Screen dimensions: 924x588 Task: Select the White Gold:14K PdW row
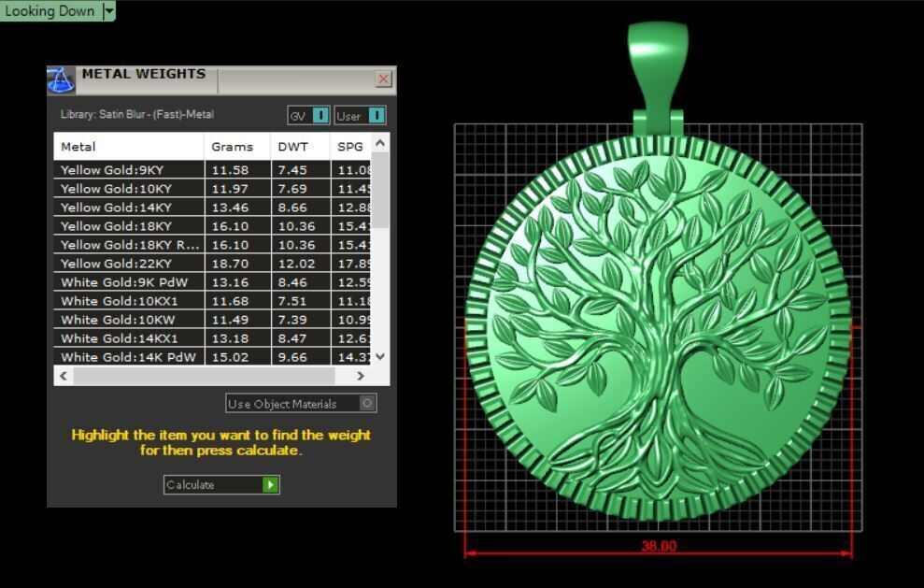pyautogui.click(x=212, y=357)
